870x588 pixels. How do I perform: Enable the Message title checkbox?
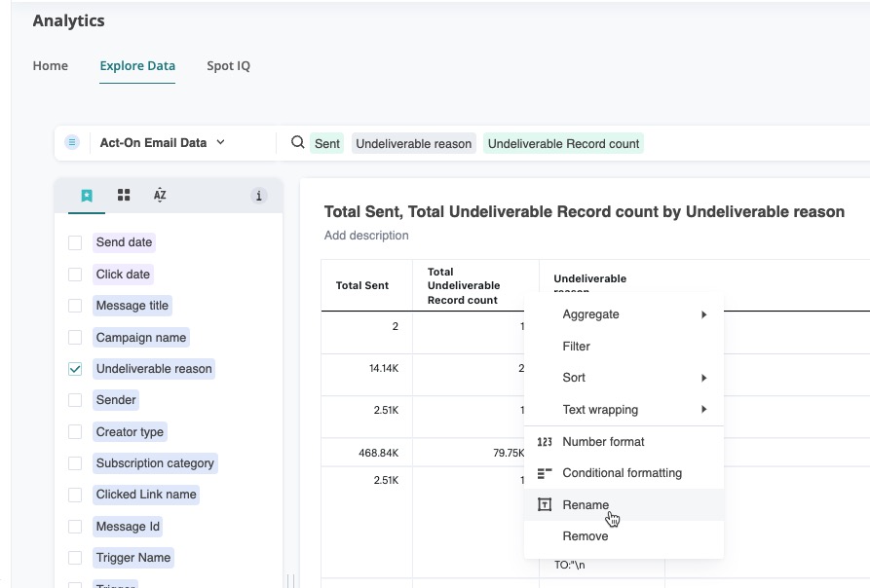(75, 306)
